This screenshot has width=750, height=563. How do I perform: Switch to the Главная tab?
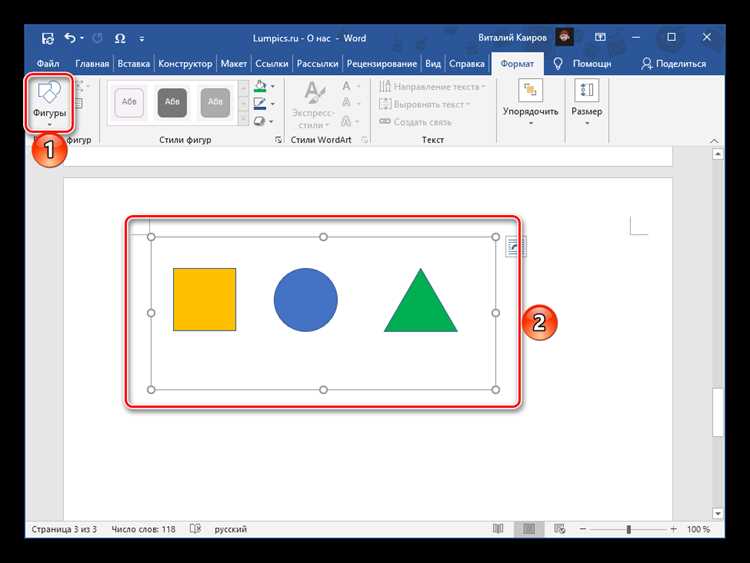click(92, 63)
